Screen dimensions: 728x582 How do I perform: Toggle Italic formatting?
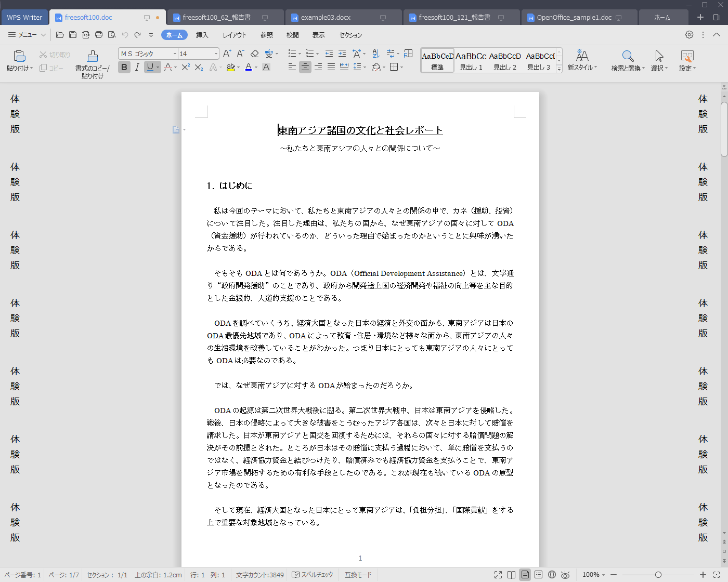coord(137,67)
